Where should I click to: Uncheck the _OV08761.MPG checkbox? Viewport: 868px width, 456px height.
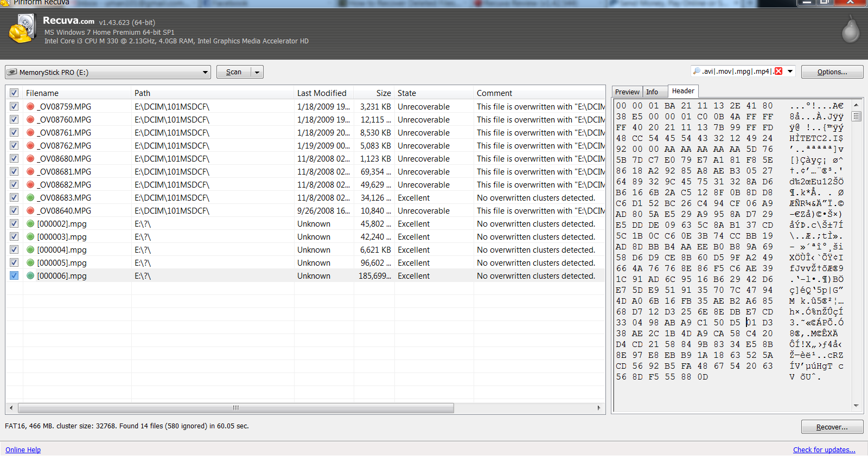point(14,133)
